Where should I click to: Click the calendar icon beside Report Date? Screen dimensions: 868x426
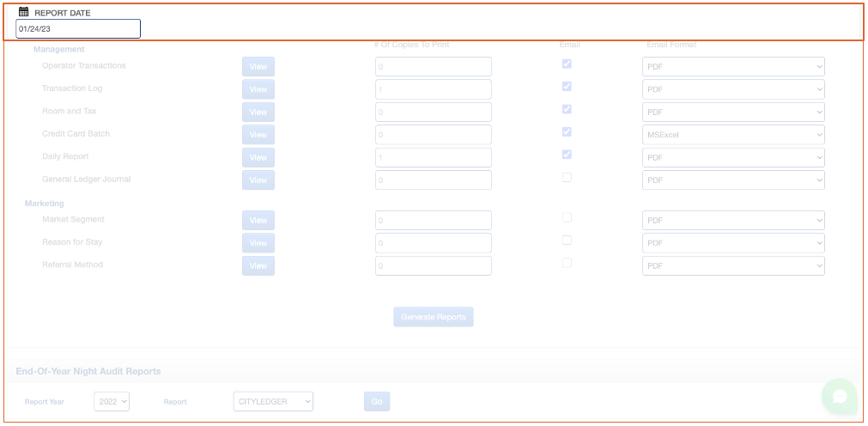[x=24, y=12]
